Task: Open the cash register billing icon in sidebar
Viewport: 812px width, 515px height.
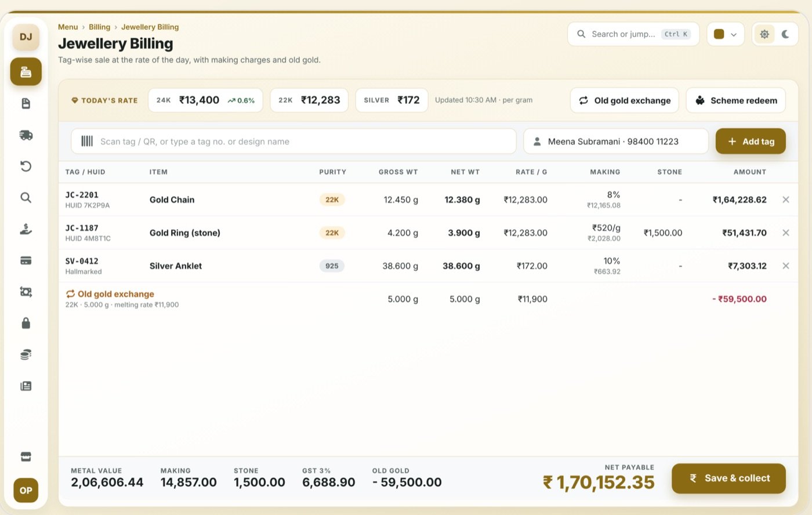Action: pyautogui.click(x=26, y=72)
